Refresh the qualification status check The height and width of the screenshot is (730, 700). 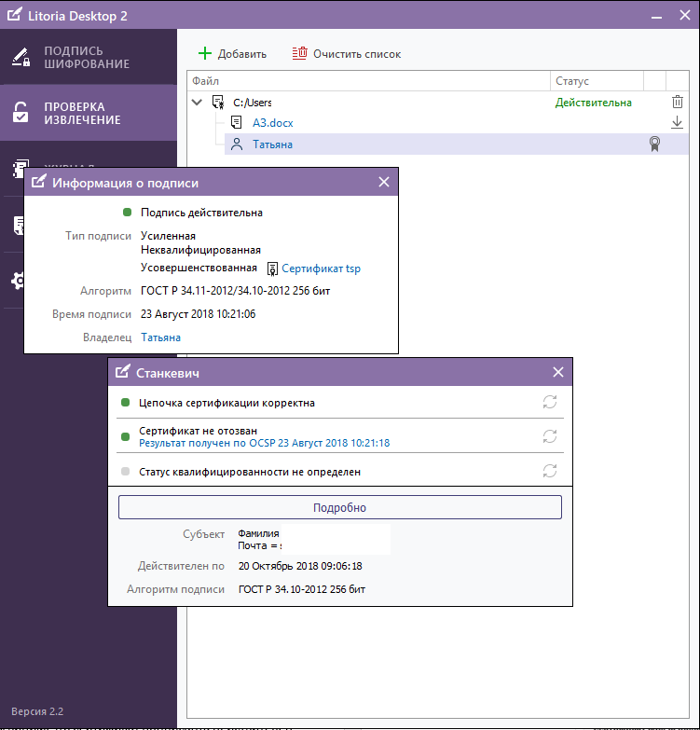[x=550, y=471]
